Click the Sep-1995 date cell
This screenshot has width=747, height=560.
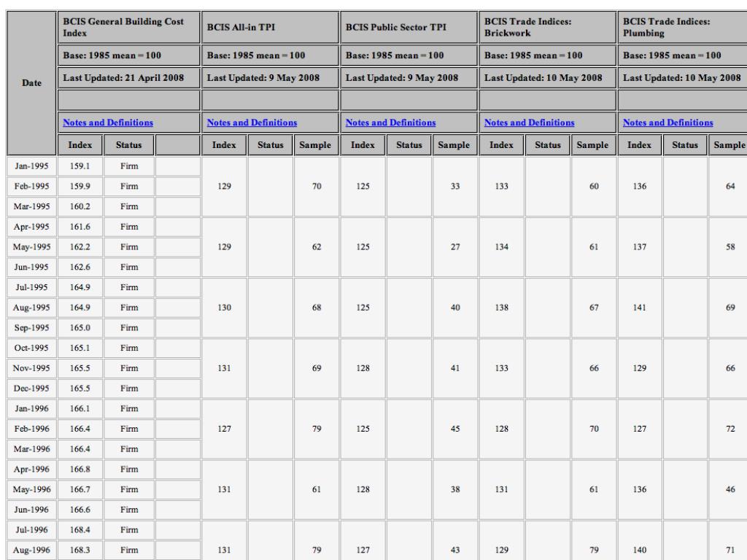[x=31, y=327]
